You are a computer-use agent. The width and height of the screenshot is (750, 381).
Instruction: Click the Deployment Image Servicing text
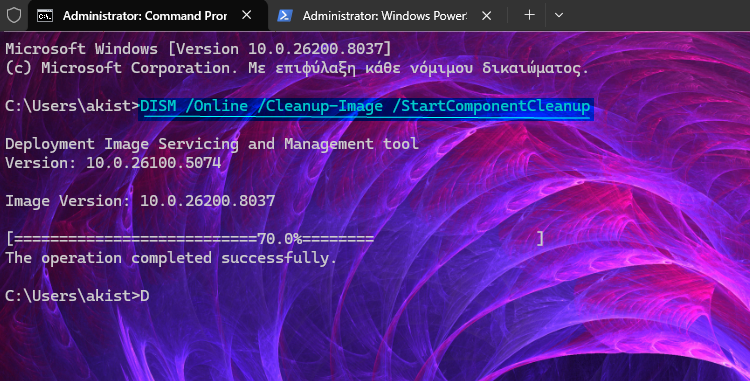(212, 144)
